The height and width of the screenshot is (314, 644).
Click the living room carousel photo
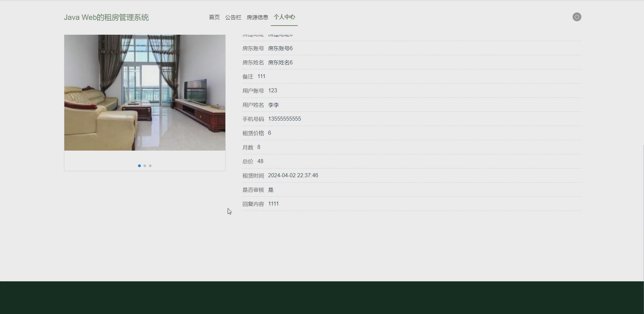coord(144,93)
